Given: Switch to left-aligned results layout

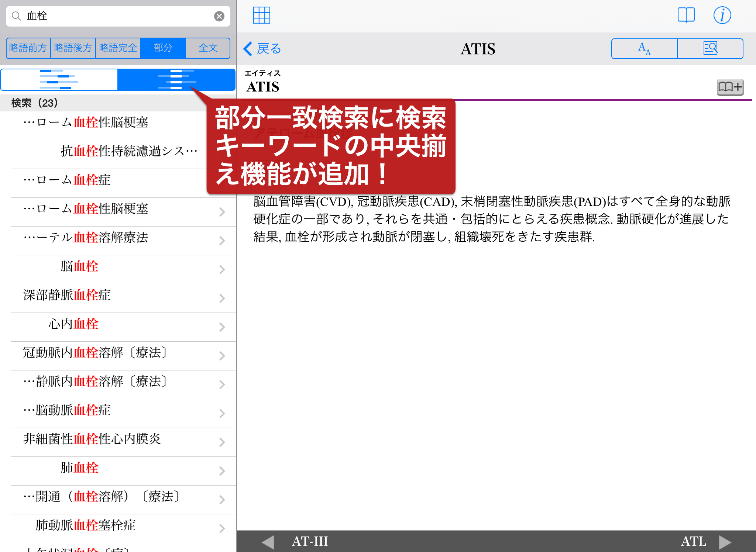Looking at the screenshot, I should [x=59, y=80].
